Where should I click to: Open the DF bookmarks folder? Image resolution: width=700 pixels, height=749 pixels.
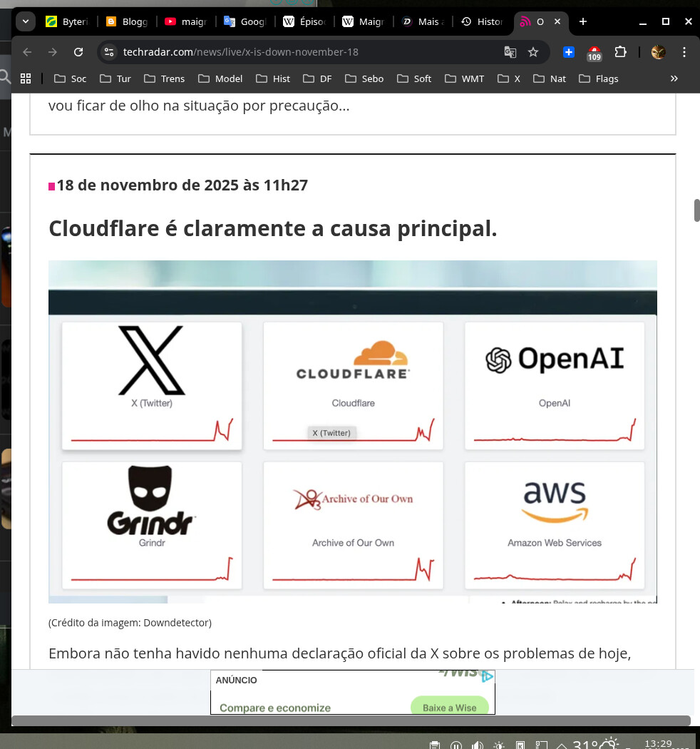317,78
